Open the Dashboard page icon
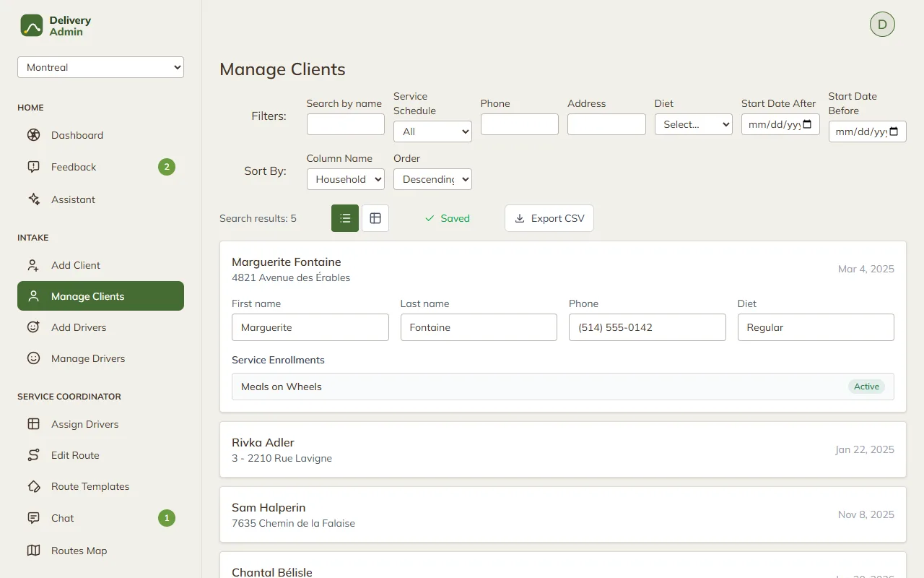 (33, 135)
